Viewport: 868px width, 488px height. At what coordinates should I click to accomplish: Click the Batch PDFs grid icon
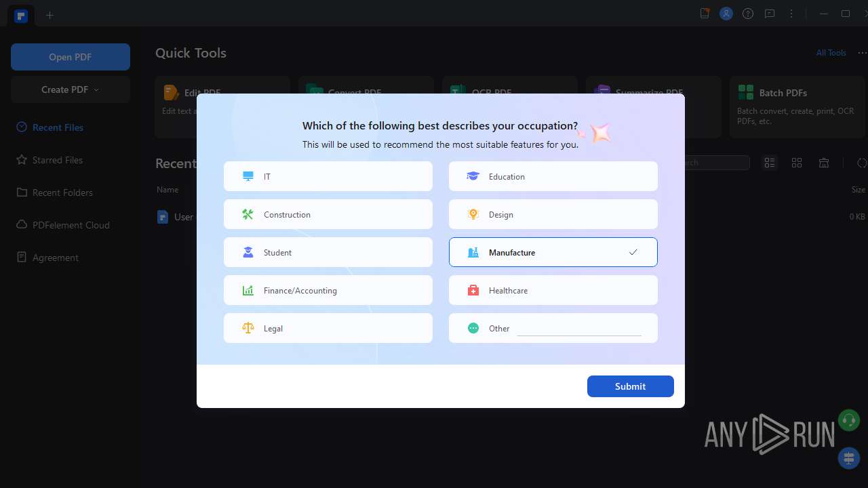746,92
